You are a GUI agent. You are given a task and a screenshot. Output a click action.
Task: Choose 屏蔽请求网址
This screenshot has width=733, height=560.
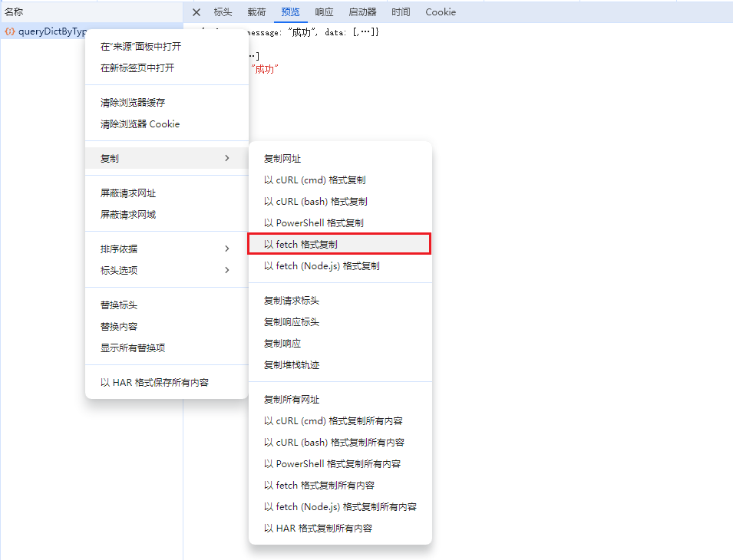click(128, 193)
